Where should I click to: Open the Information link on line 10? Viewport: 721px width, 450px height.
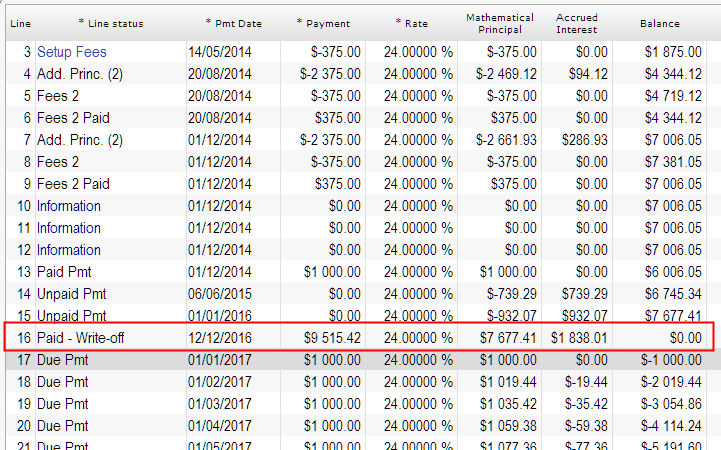coord(69,205)
